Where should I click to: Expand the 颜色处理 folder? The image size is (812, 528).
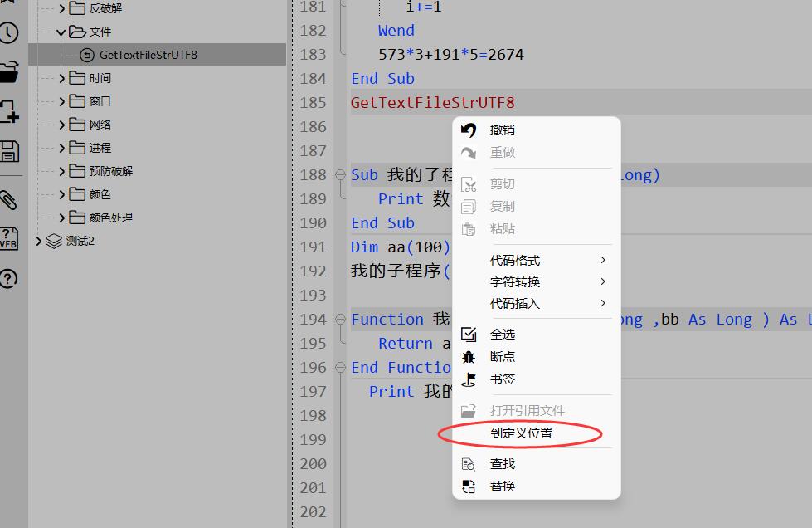61,218
